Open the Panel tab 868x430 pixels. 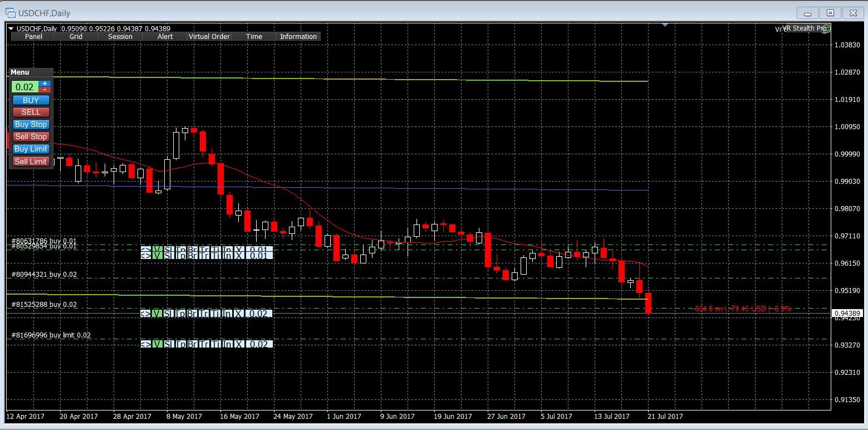33,36
